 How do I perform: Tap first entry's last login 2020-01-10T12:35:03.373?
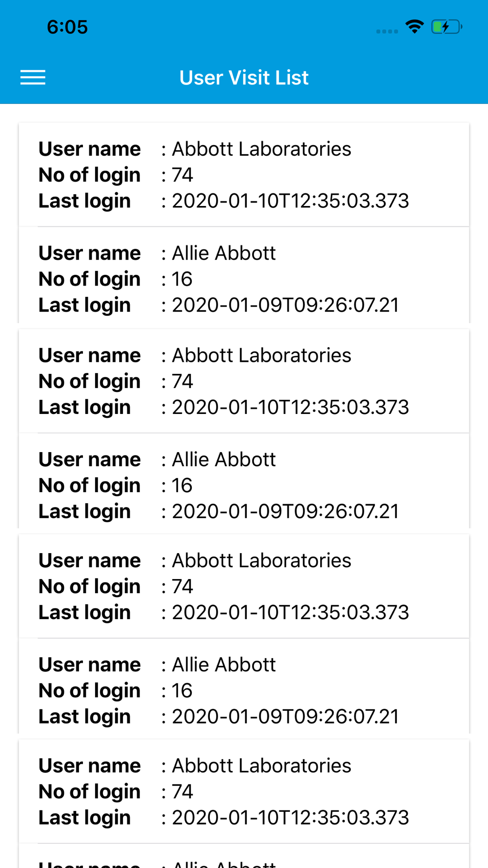tap(290, 201)
